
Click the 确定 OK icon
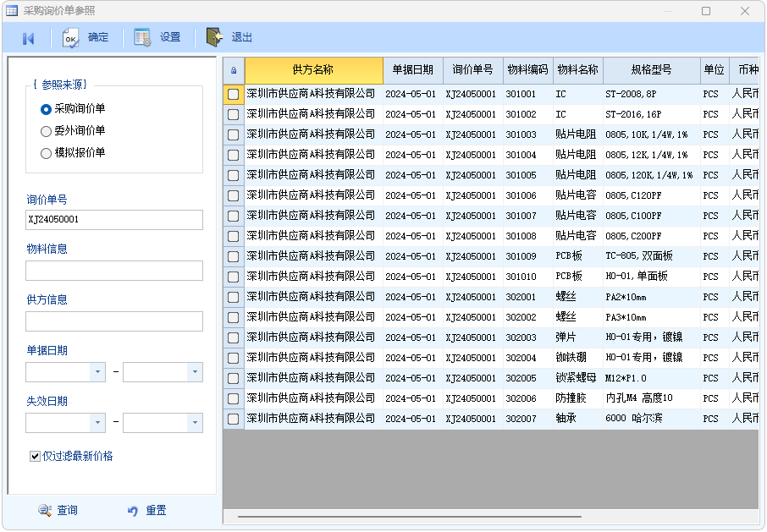(70, 38)
